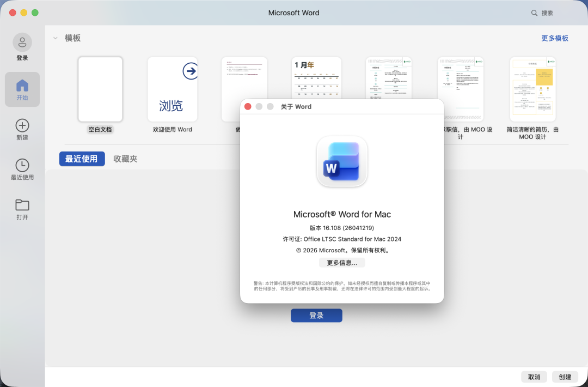Click the Word app icon in About dialog
588x387 pixels.
coord(342,161)
